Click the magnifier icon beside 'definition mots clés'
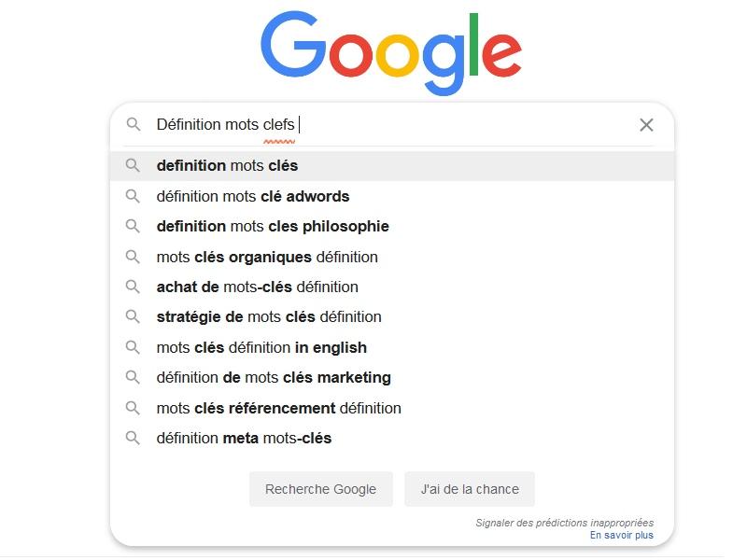The image size is (747, 560). point(133,166)
